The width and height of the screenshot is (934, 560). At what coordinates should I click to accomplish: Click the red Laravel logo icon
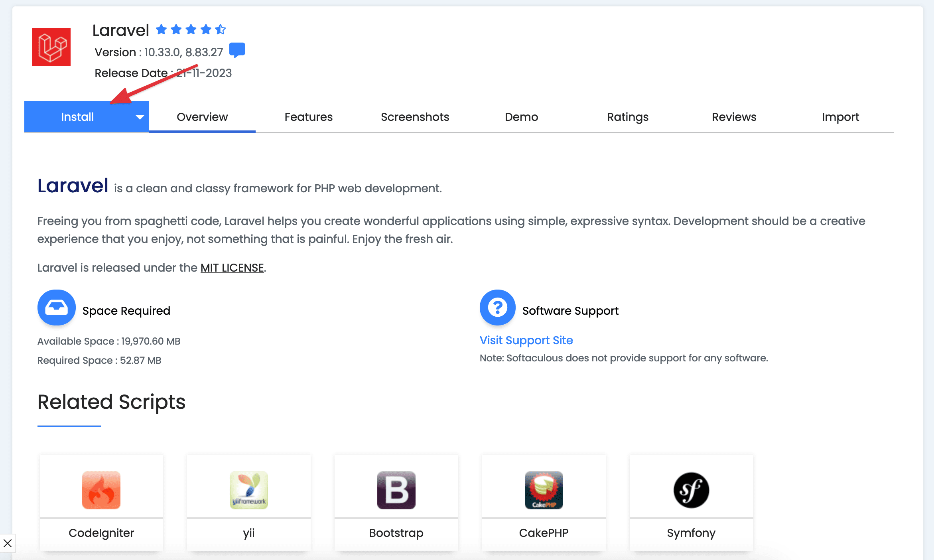tap(51, 47)
